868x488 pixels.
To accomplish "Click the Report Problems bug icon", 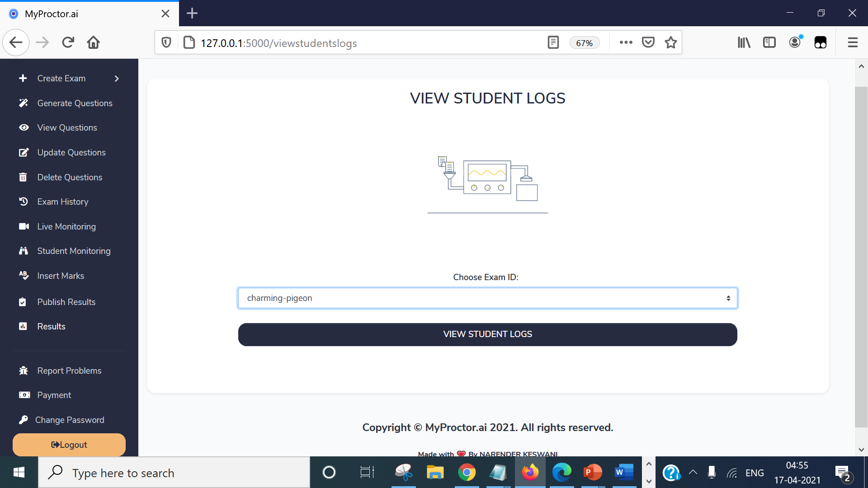I will click(x=24, y=371).
